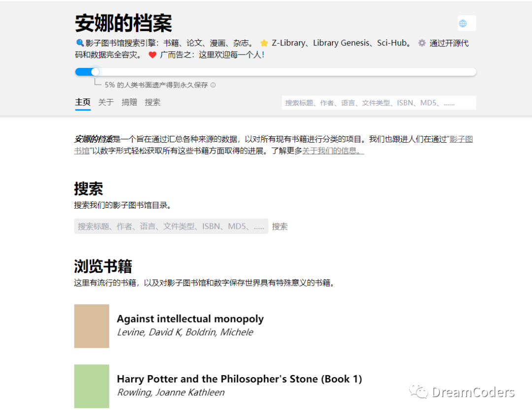Image resolution: width=532 pixels, height=414 pixels.
Task: Click the 5% 的人类书面遗产得到永久保存 label
Action: (156, 85)
